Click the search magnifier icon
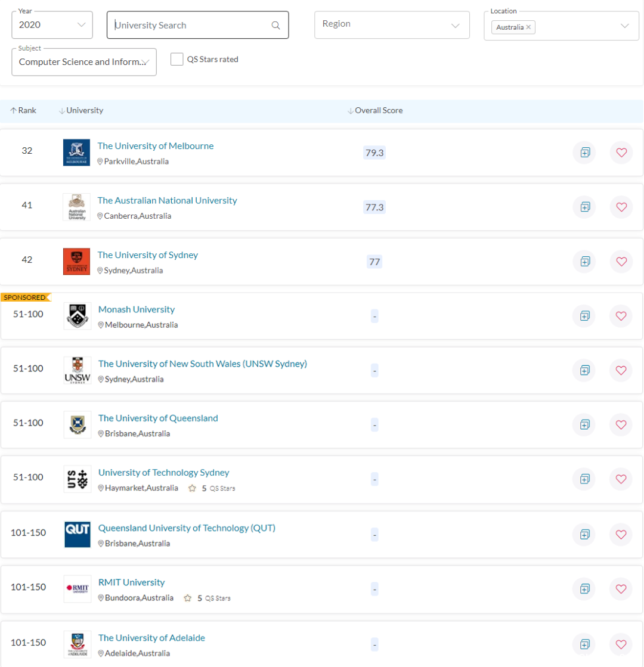Screen dimensions: 644x667 [275, 25]
